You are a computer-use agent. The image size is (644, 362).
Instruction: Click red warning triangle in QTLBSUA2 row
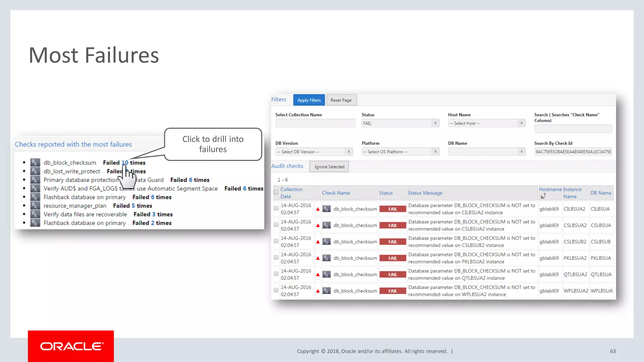coord(318,275)
